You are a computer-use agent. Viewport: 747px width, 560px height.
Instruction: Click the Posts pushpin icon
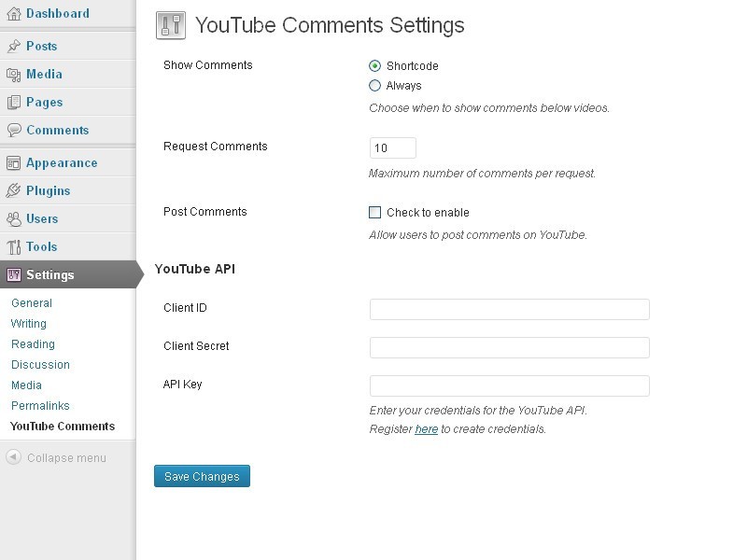(14, 46)
